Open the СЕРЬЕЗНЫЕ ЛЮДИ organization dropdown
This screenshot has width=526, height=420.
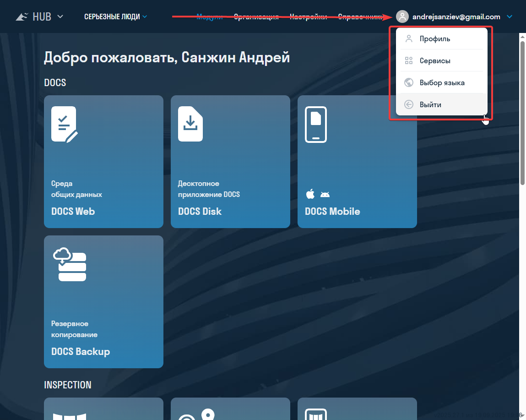(115, 17)
